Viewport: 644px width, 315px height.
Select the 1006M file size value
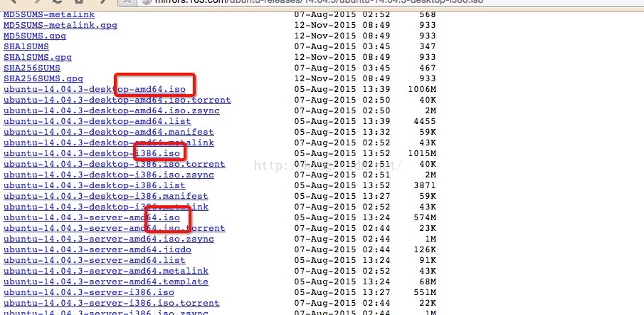coord(422,89)
